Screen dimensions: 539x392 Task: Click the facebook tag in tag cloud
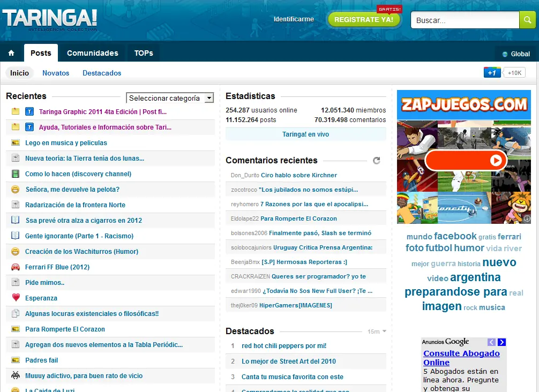pyautogui.click(x=455, y=236)
